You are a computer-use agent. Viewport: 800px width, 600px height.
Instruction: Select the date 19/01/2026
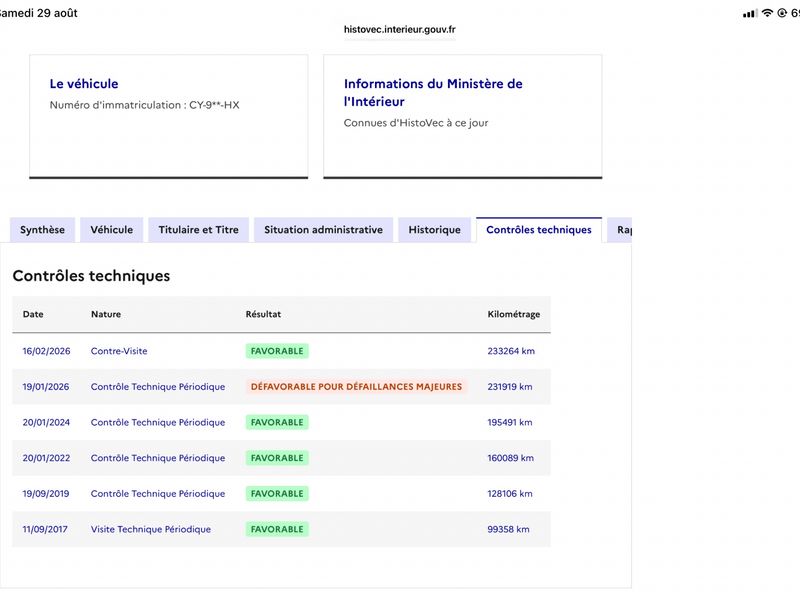point(46,387)
